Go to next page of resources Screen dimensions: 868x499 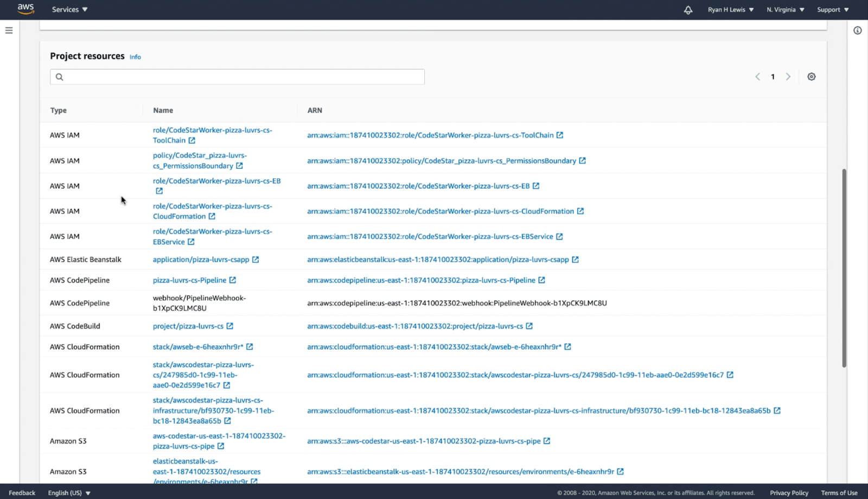(x=788, y=77)
